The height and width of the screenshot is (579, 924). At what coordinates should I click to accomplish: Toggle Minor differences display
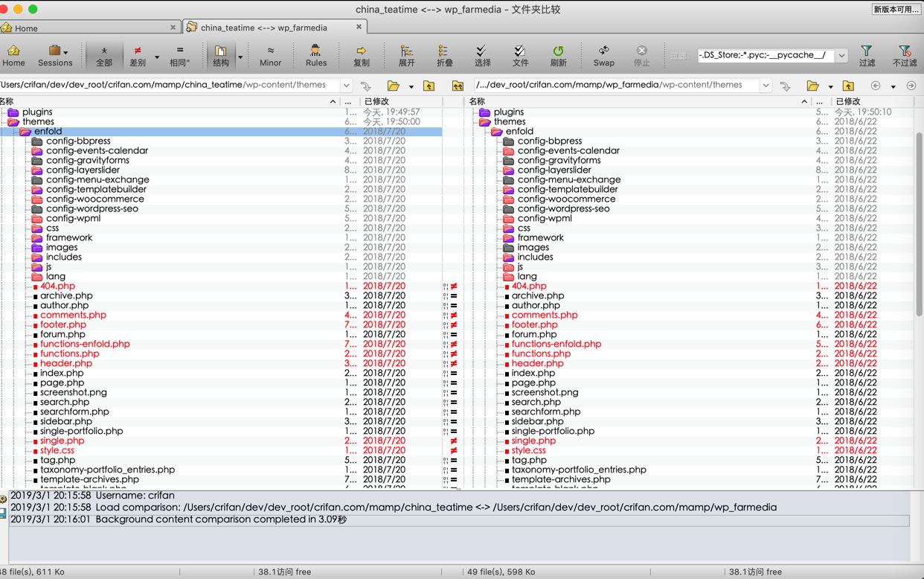(x=270, y=55)
